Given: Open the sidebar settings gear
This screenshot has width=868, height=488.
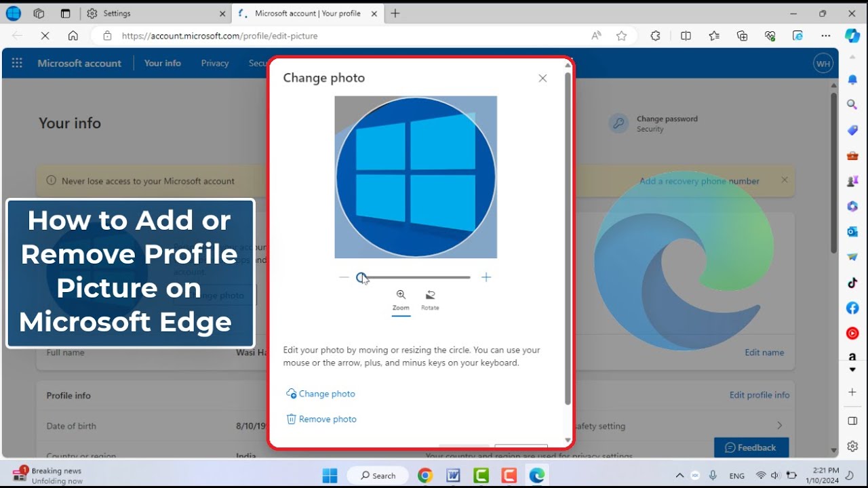Looking at the screenshot, I should click(x=852, y=447).
